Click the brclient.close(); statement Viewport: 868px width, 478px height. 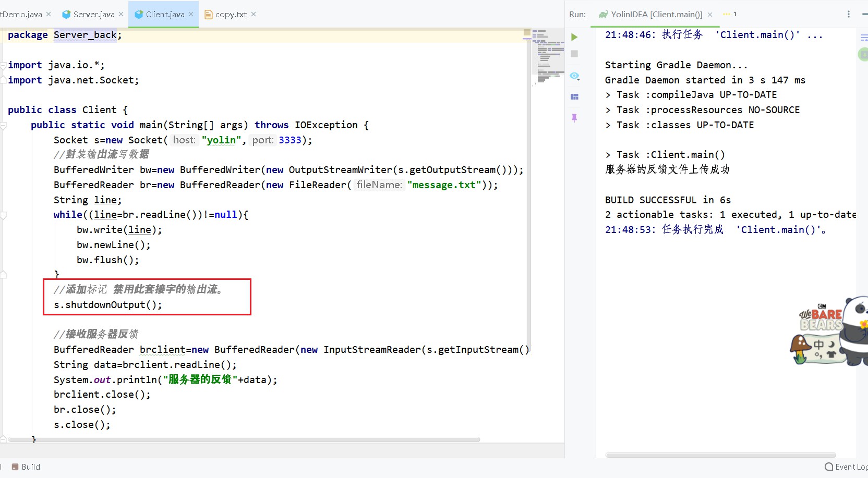click(102, 395)
